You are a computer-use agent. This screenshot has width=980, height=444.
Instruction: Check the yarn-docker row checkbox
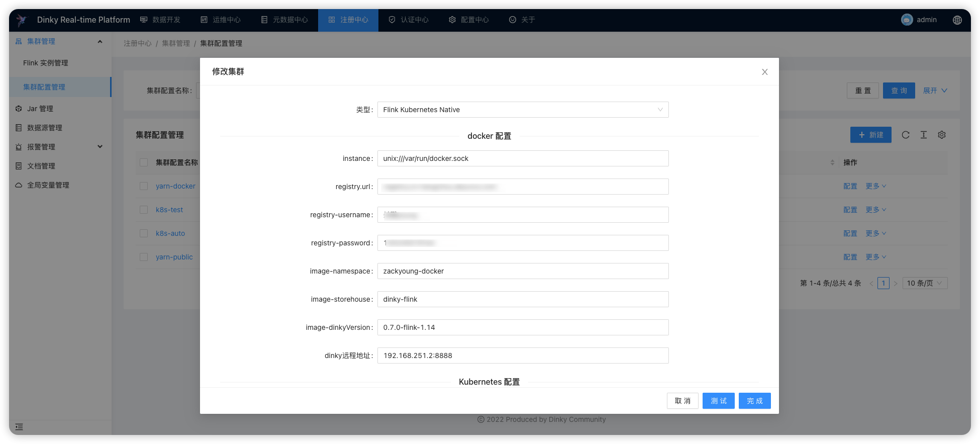144,186
